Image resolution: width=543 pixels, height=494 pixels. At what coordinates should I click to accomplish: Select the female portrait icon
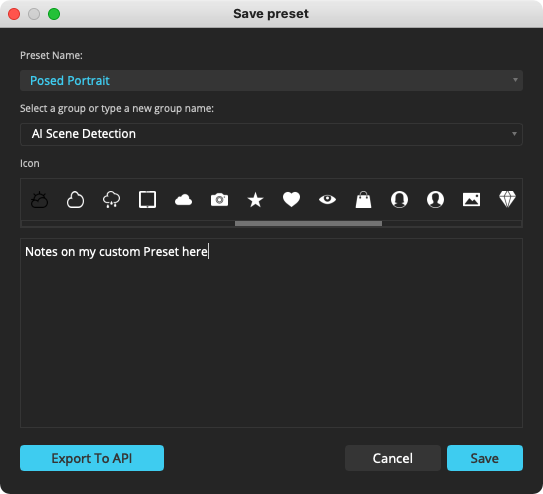399,200
